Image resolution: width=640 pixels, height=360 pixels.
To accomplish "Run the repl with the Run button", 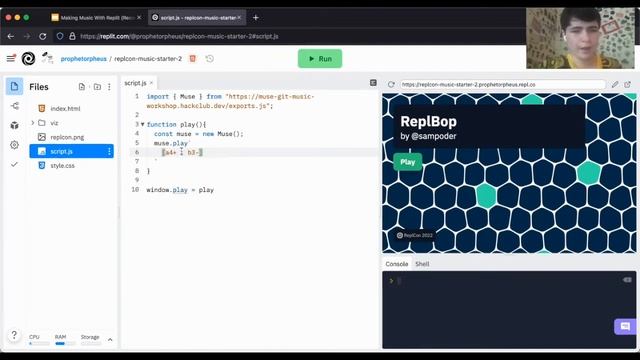I will tap(320, 58).
